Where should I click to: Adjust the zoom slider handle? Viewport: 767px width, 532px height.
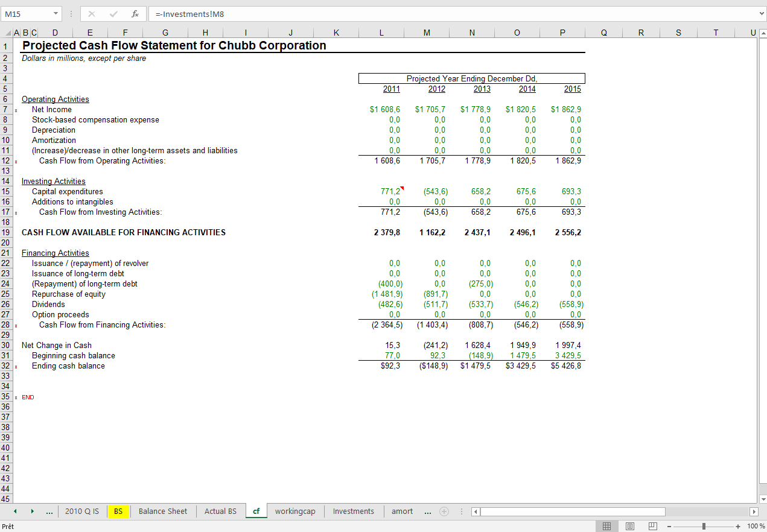point(704,526)
